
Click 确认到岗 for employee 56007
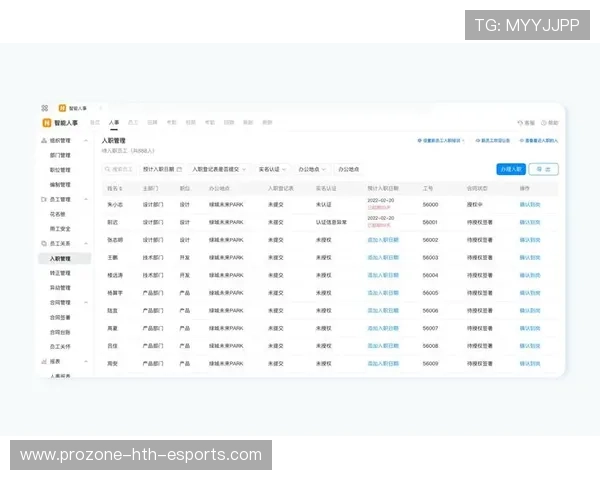coord(530,328)
